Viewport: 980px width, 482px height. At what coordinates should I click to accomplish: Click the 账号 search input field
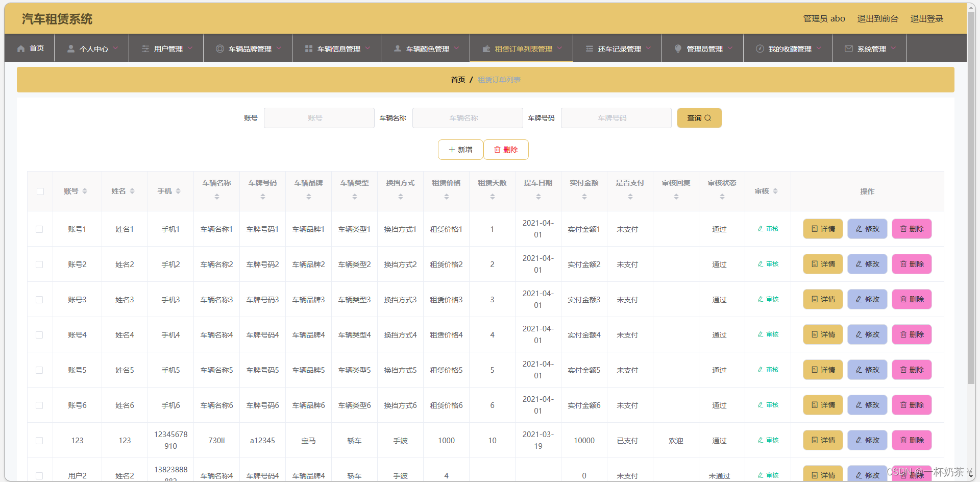coord(319,118)
